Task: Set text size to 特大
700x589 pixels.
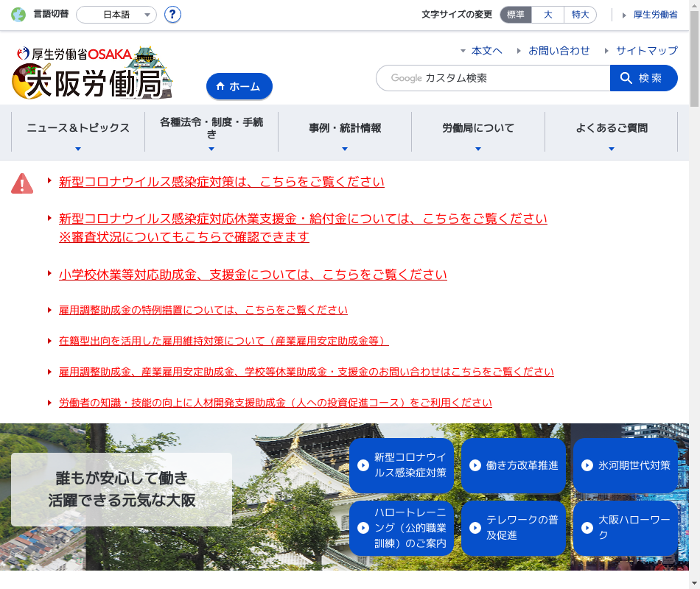Action: 581,15
